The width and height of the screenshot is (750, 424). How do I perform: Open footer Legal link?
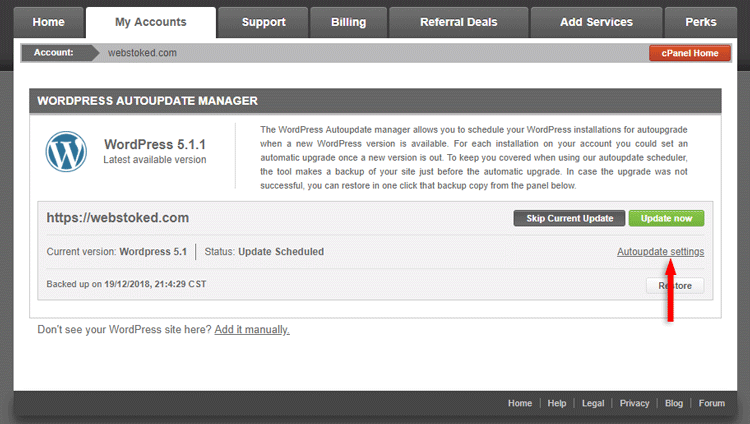[593, 403]
